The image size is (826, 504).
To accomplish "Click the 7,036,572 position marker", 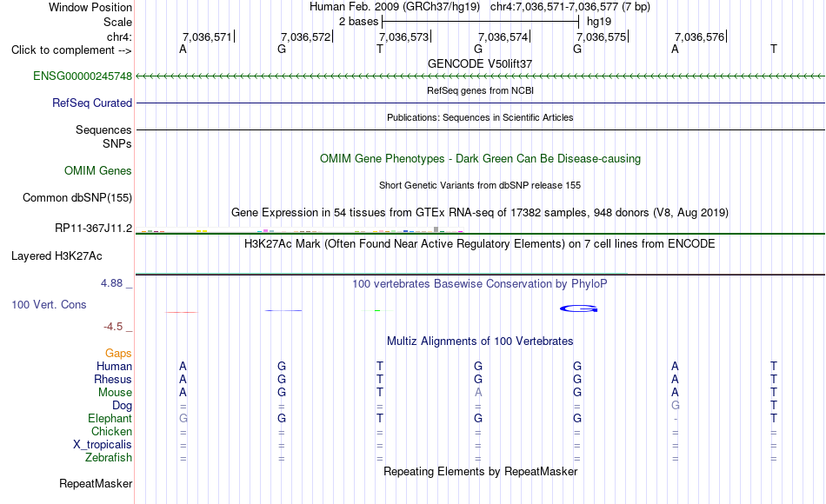I will (x=305, y=36).
